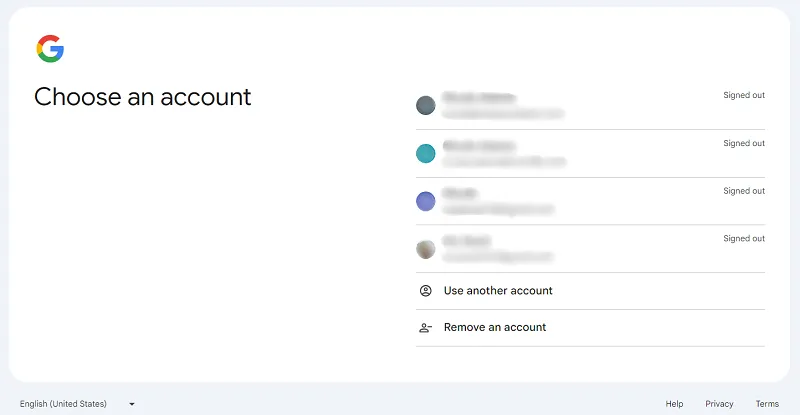Click the person icon beside Use another account
The image size is (800, 415).
click(x=426, y=291)
